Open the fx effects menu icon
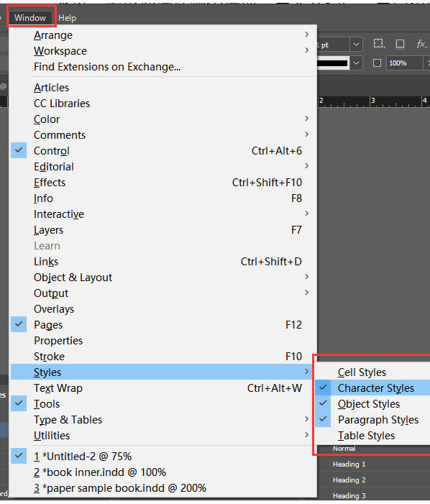The width and height of the screenshot is (430, 504). [x=421, y=44]
